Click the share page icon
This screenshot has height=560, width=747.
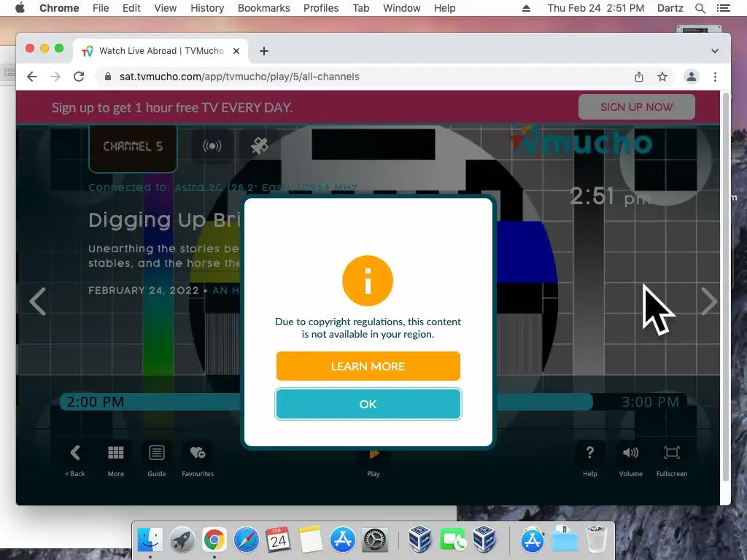(x=639, y=77)
